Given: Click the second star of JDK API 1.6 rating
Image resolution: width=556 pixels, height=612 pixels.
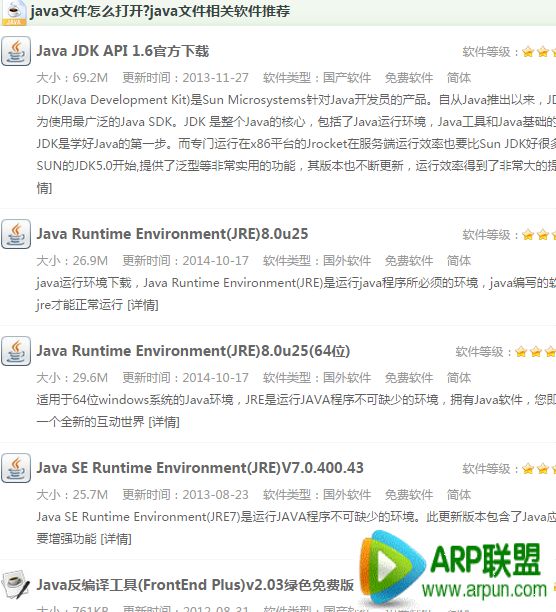Looking at the screenshot, I should tap(543, 52).
